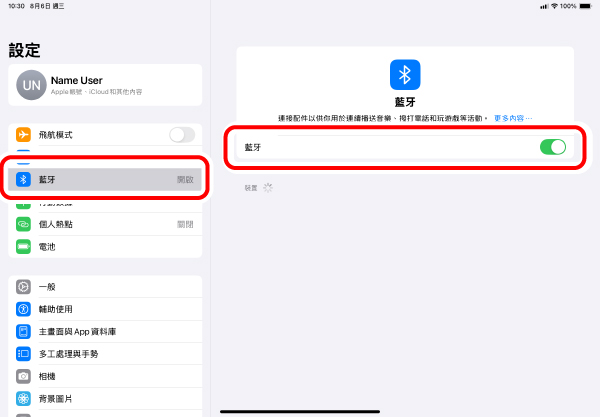
Task: Tap the Multitasking & Gestures (多工處理與手勢) icon
Action: click(x=23, y=354)
